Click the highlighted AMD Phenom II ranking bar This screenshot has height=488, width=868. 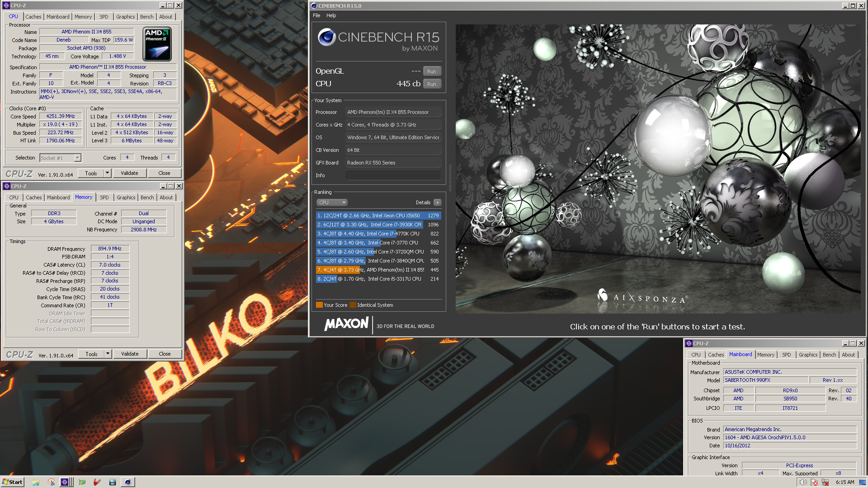tap(378, 270)
